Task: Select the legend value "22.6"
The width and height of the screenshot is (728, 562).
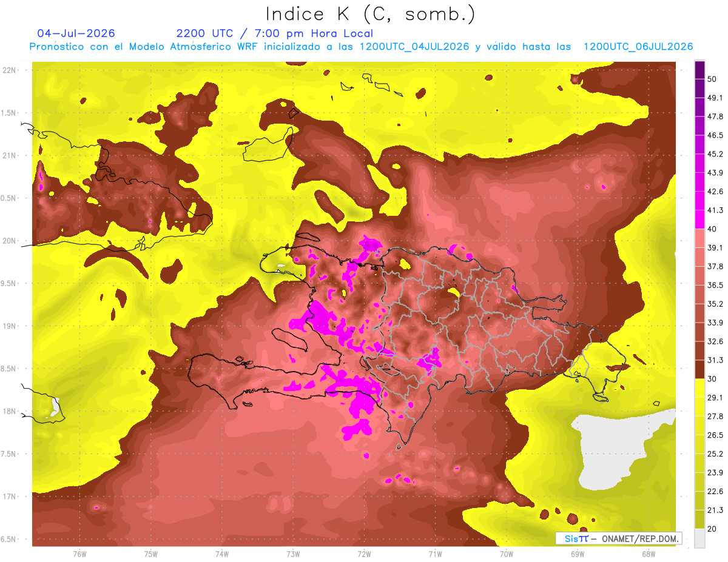Action: pyautogui.click(x=715, y=492)
